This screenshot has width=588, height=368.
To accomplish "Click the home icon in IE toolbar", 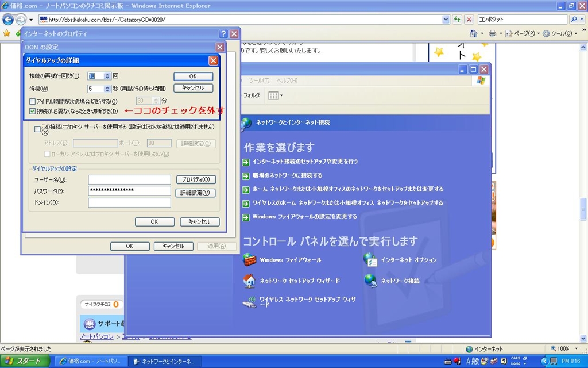I will point(474,33).
